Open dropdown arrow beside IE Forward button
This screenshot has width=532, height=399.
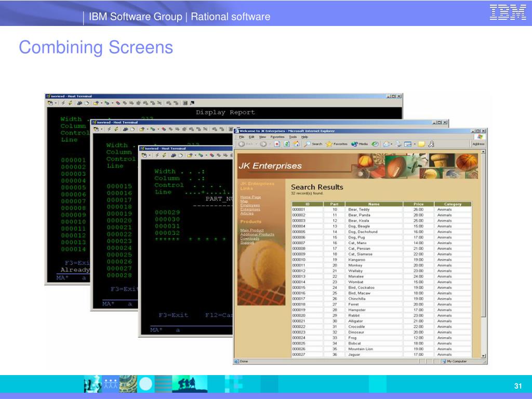tap(270, 144)
